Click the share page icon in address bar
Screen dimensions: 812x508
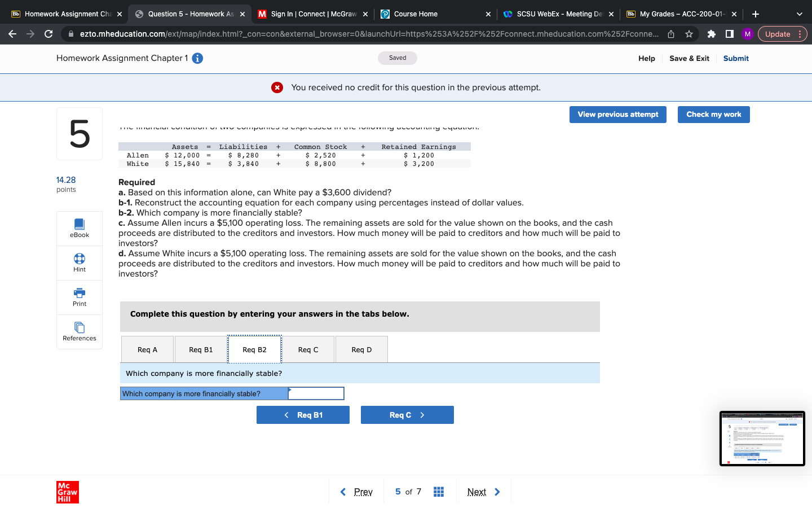(671, 34)
